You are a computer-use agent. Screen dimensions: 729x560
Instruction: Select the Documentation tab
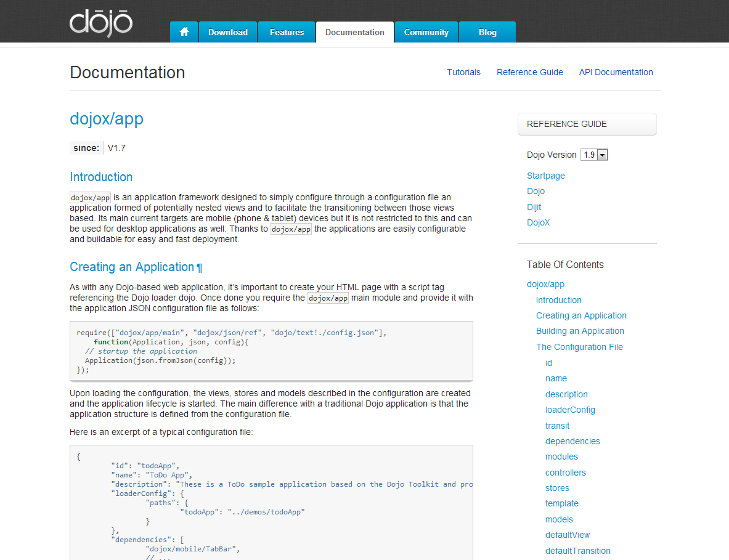[355, 32]
